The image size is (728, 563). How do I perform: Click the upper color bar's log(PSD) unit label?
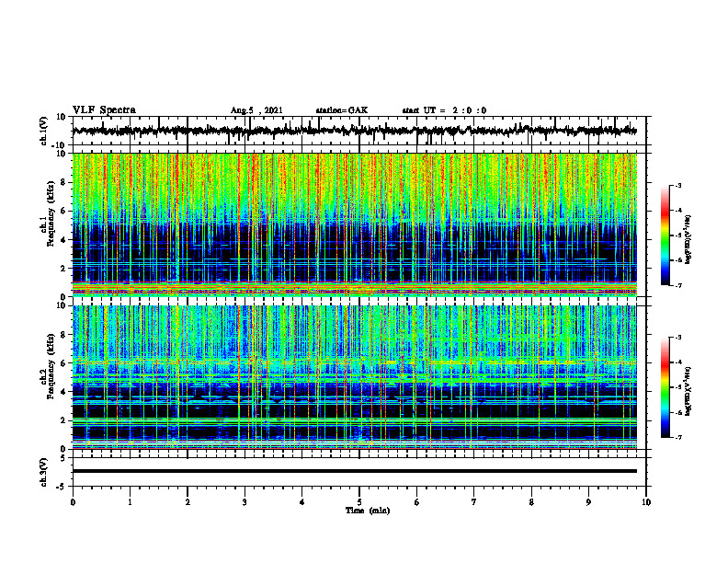(688, 240)
